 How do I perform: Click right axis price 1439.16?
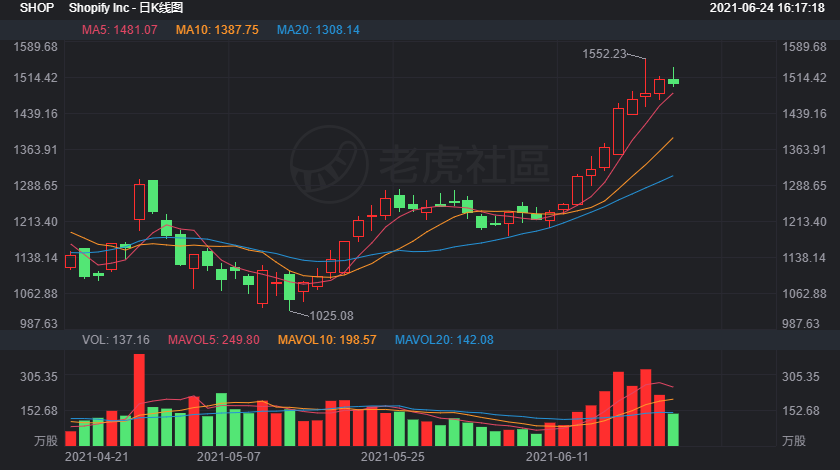pyautogui.click(x=804, y=114)
